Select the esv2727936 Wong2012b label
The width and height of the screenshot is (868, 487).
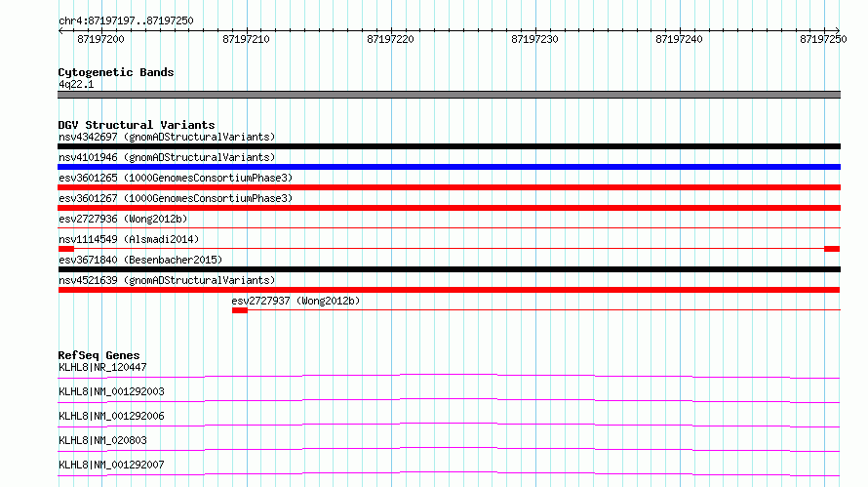click(x=123, y=219)
